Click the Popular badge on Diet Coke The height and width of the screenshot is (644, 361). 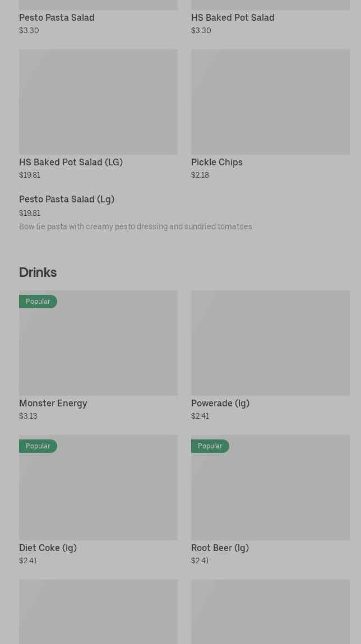click(38, 446)
